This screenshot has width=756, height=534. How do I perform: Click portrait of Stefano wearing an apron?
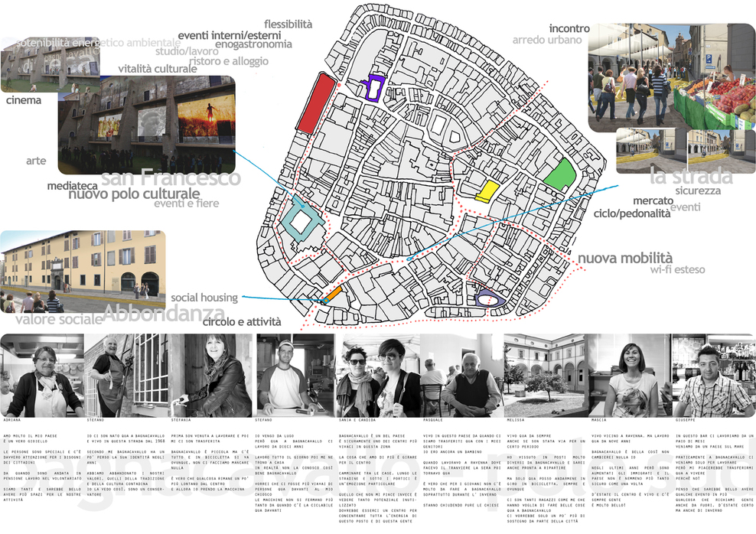pos(125,376)
